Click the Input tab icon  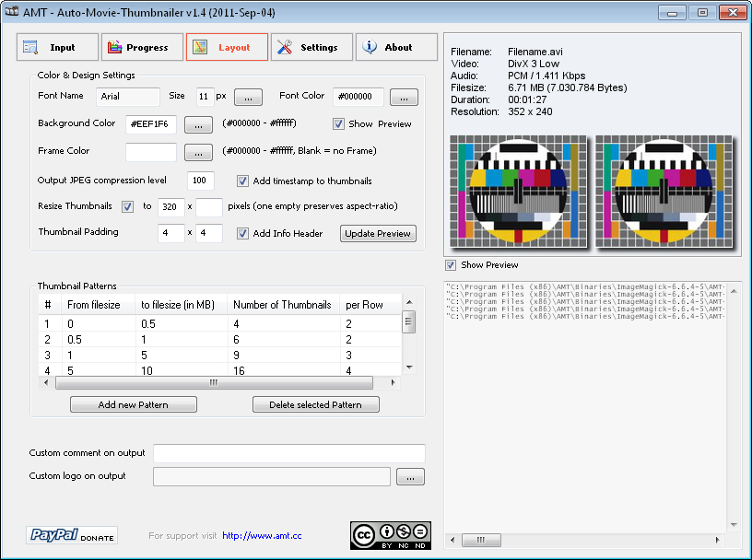point(30,47)
